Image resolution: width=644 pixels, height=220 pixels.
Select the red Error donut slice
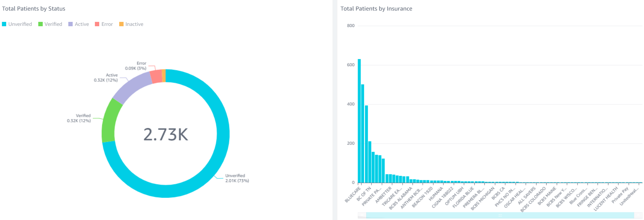156,76
